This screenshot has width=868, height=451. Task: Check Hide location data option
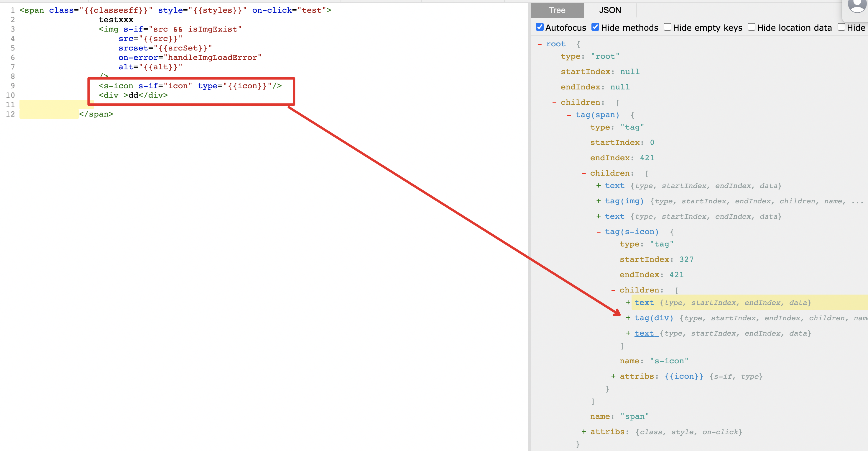click(x=751, y=27)
